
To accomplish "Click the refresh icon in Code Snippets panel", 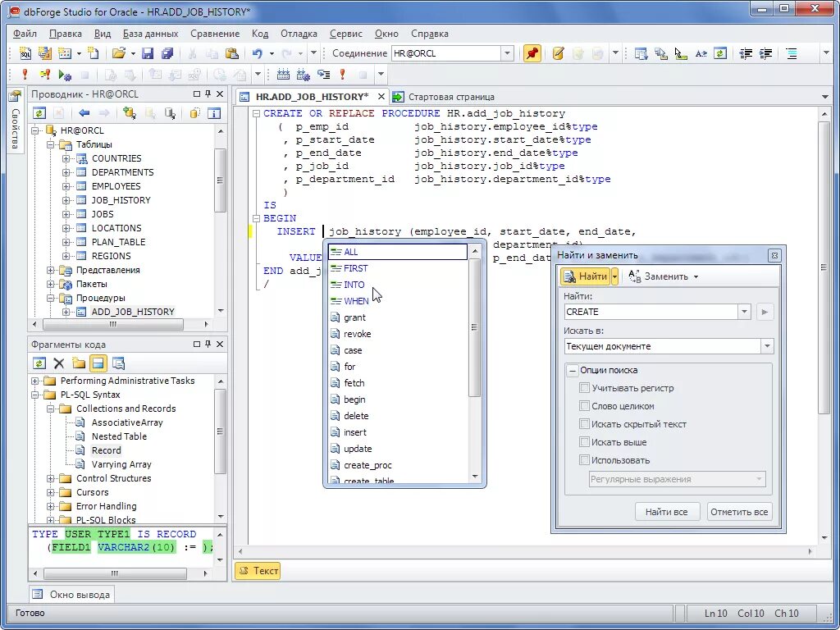I will tap(39, 363).
